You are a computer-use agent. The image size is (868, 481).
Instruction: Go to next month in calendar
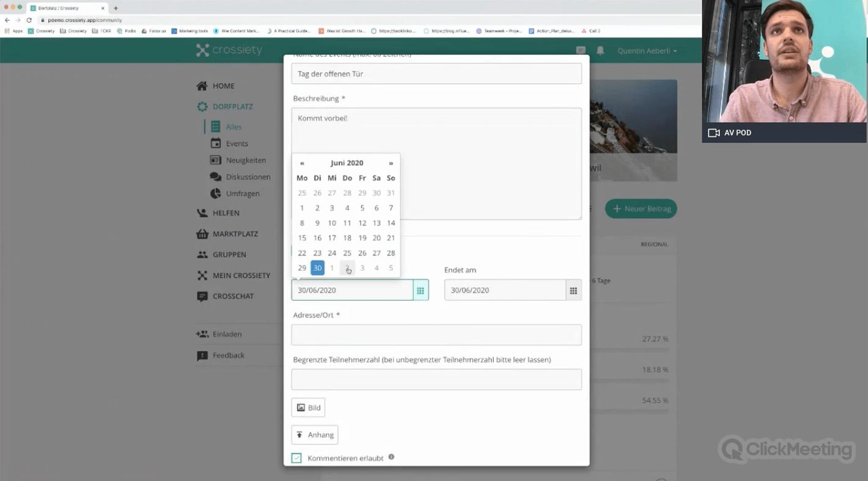click(391, 163)
